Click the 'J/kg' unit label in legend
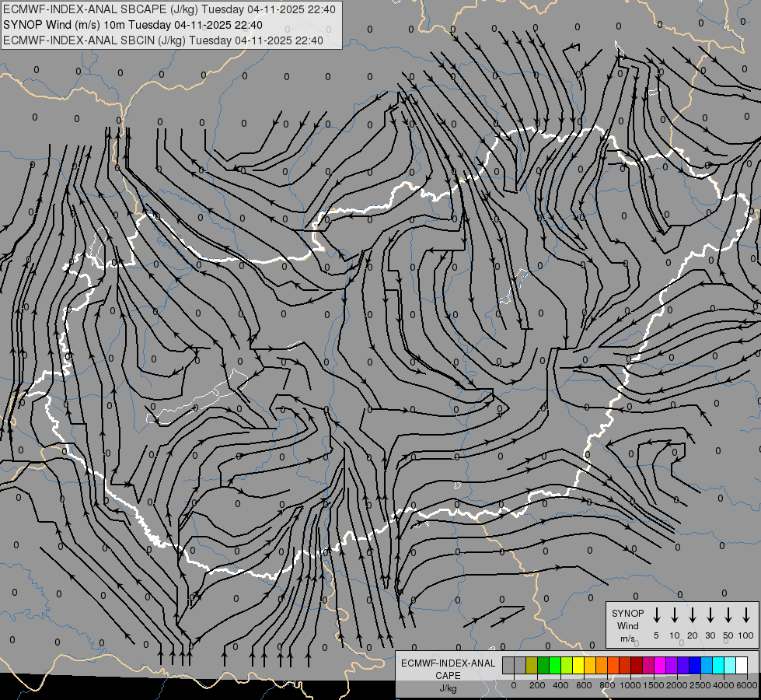Screen dimensions: 761x700 point(448,689)
